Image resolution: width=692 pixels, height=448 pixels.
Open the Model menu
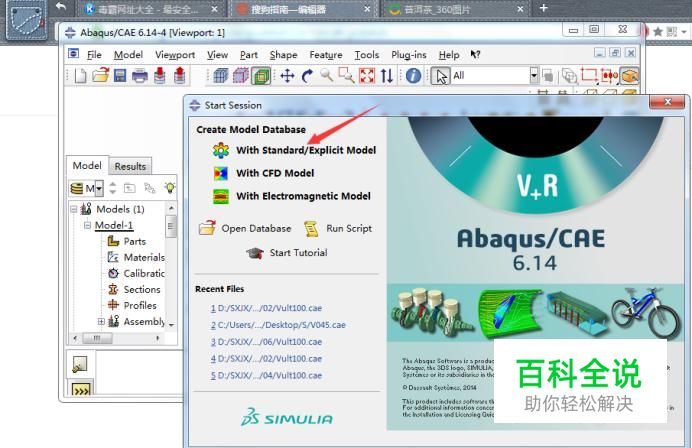[x=128, y=55]
